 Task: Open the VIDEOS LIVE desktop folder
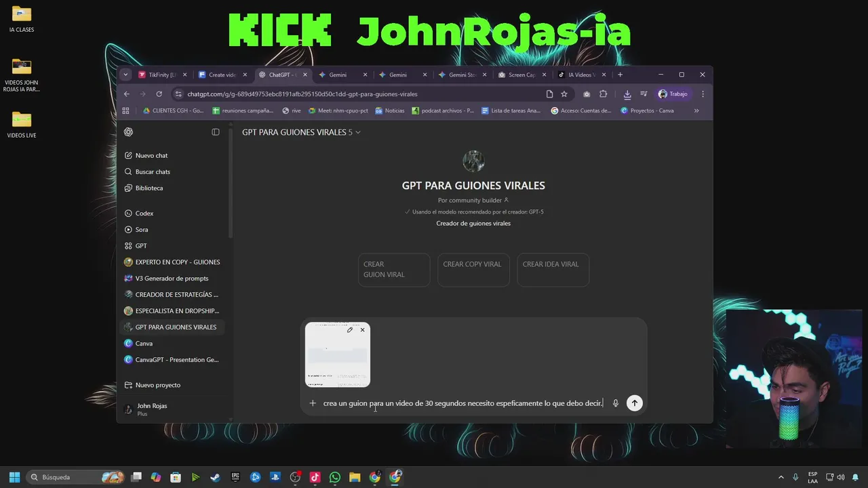[22, 125]
